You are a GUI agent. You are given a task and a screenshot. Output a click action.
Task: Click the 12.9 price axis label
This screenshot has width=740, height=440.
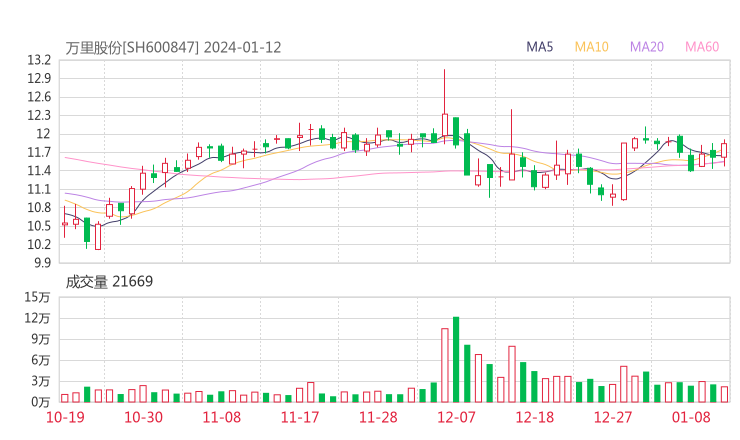[39, 79]
